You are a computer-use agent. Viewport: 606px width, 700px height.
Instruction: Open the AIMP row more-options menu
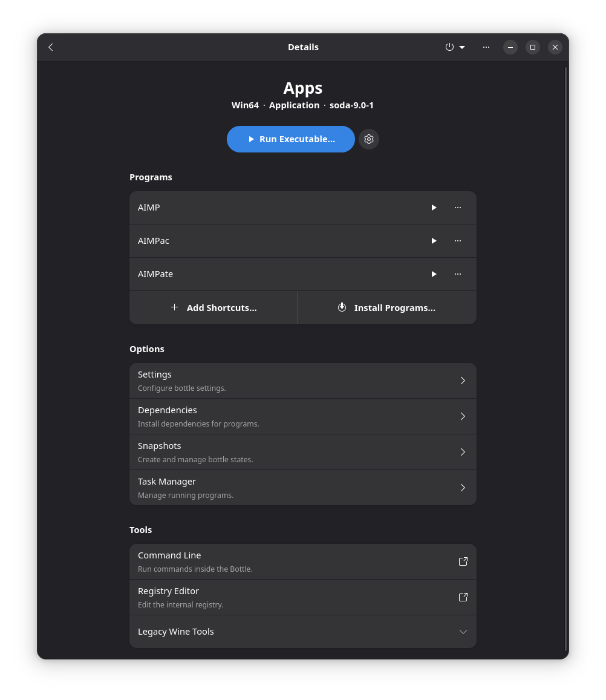[457, 208]
